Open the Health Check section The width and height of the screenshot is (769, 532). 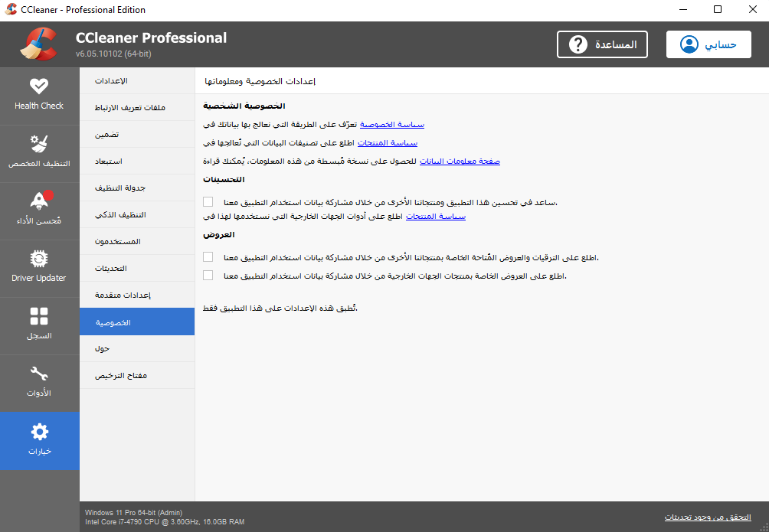39,96
